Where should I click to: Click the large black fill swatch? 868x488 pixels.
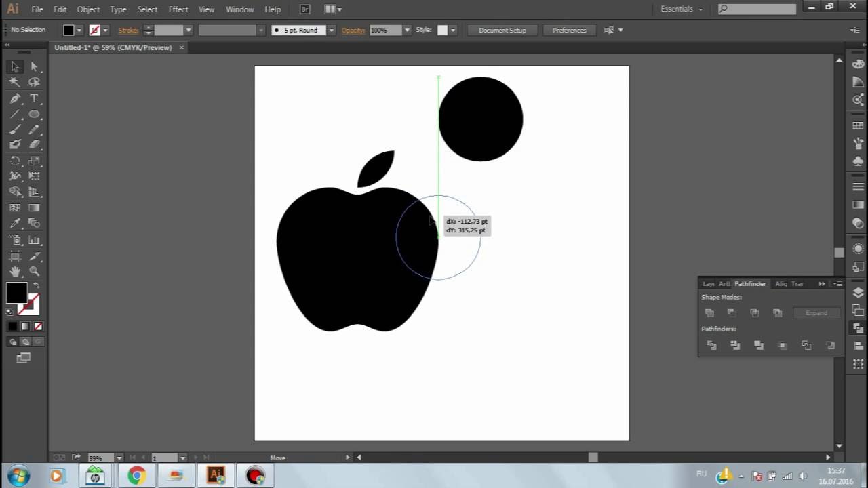17,293
